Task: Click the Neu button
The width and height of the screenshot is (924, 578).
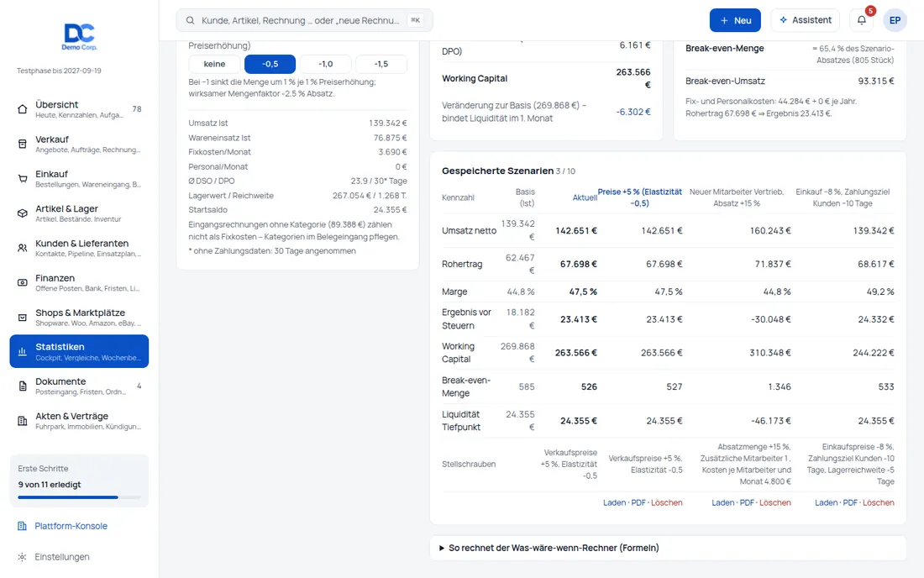Action: pos(735,20)
